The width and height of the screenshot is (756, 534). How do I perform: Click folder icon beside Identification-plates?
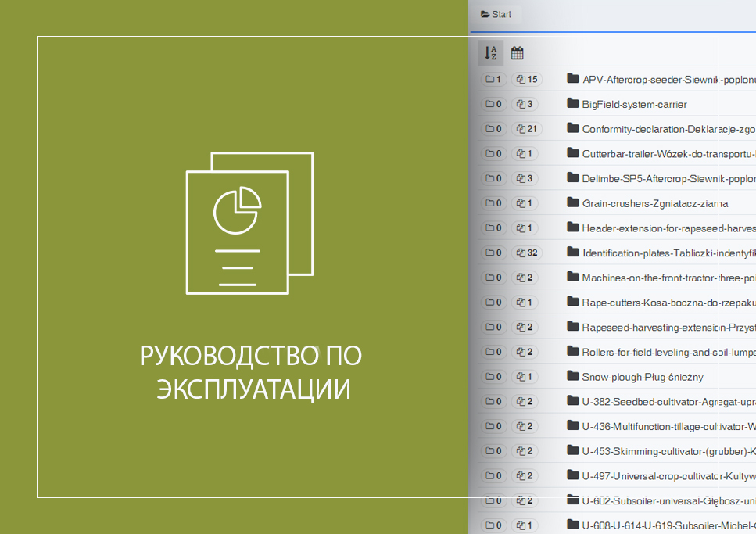pyautogui.click(x=573, y=251)
